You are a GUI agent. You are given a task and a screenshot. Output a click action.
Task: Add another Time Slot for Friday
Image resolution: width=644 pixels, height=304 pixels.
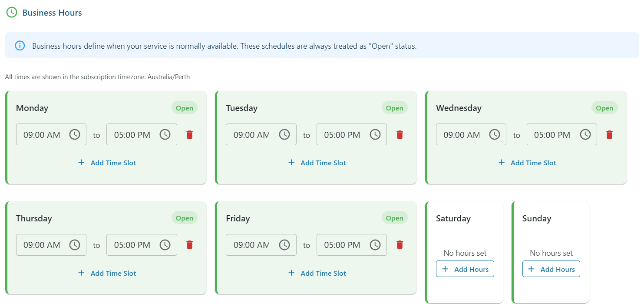tap(317, 273)
